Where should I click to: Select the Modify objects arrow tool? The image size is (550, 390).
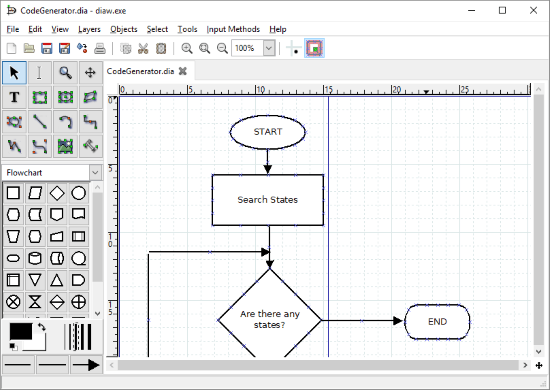[14, 73]
